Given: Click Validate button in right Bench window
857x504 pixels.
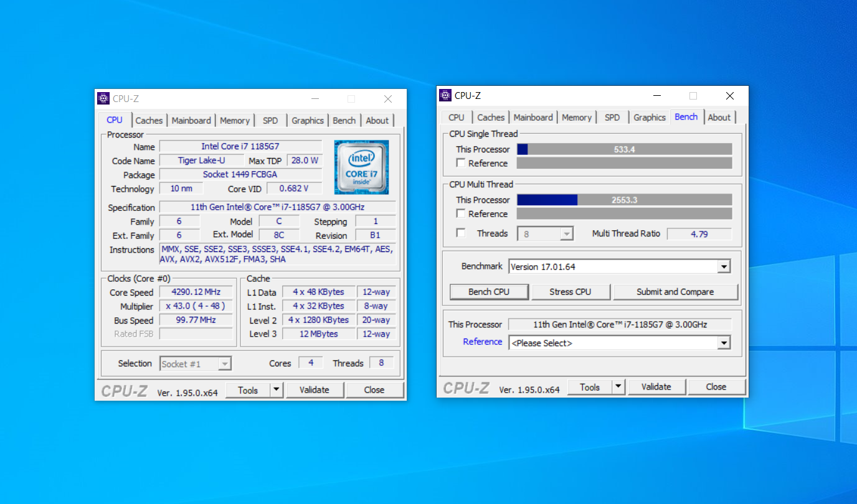Looking at the screenshot, I should 656,387.
